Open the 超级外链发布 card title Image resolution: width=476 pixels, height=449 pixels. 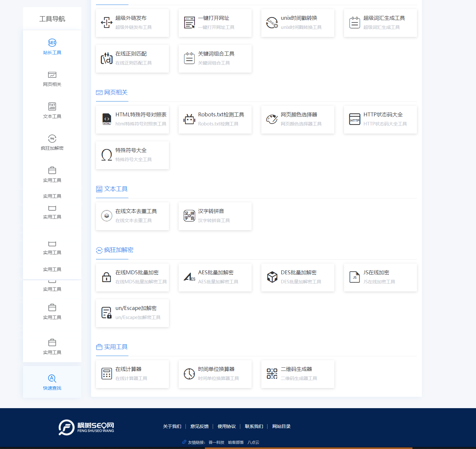[x=131, y=18]
